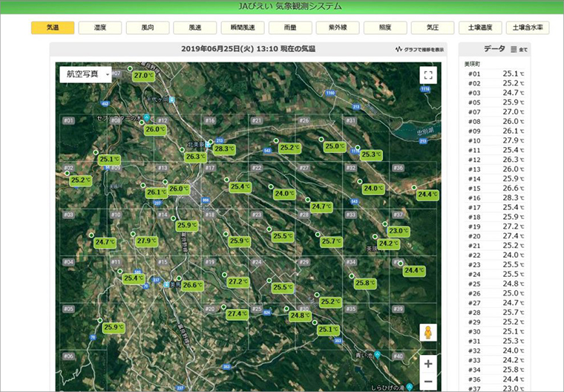Open the 航空写真 map type dropdown
Image resolution: width=564 pixels, height=392 pixels.
point(85,74)
